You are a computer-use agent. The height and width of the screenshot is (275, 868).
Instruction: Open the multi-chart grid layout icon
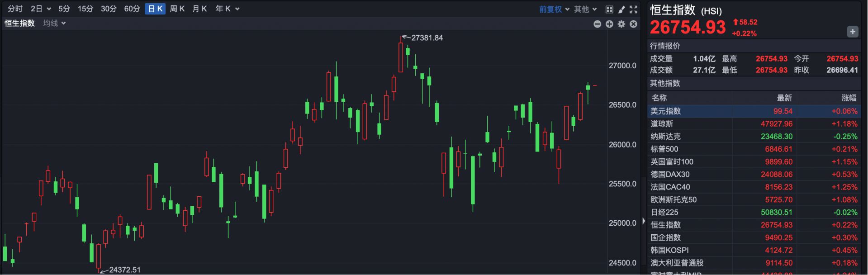coord(609,9)
